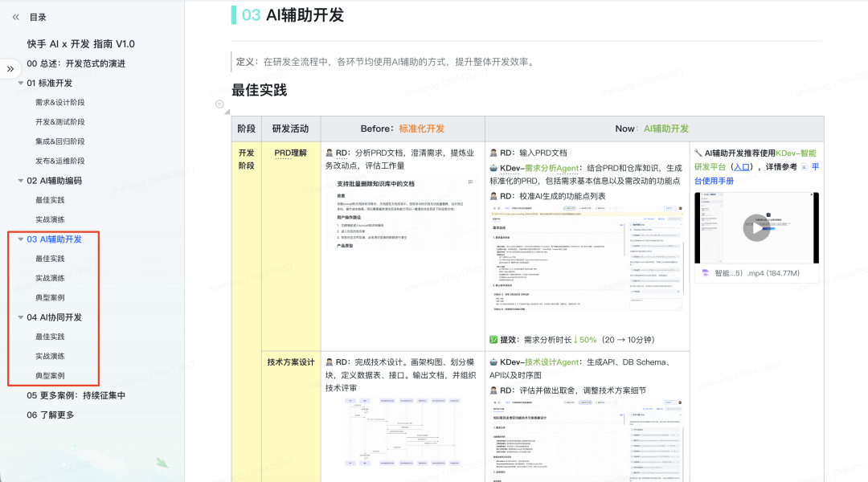Click the » expand arrow on the left edge
868x482 pixels.
point(9,69)
